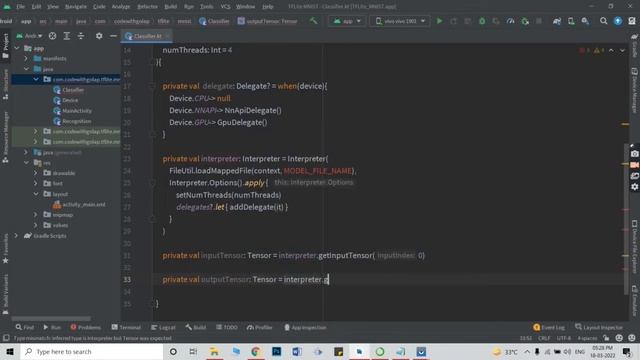Expand the manifests folder

[26, 58]
